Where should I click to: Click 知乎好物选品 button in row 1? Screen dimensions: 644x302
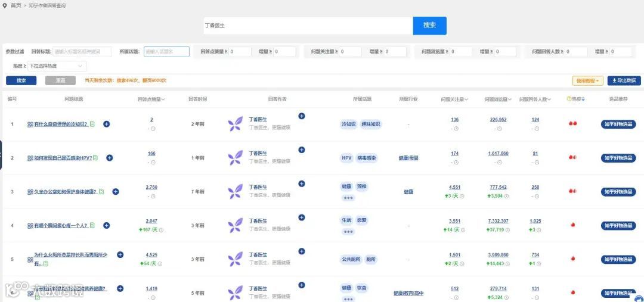click(x=618, y=124)
